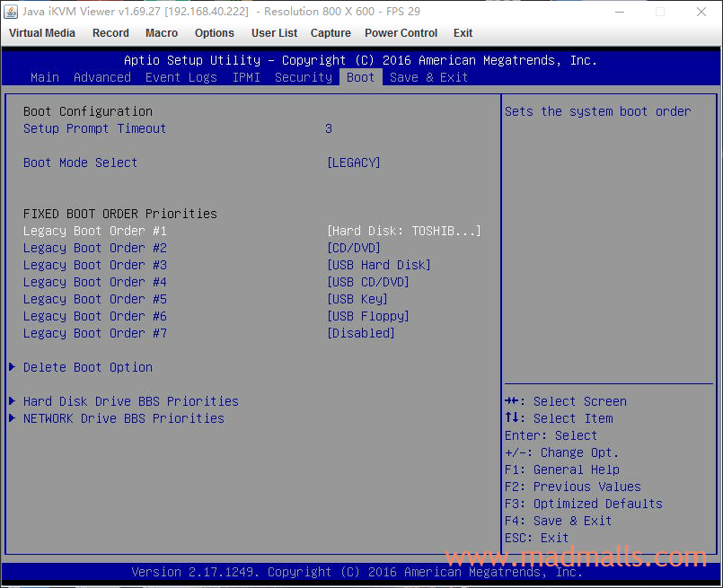The height and width of the screenshot is (588, 723).
Task: Expand NETWORK Drive BBS Priorities
Action: 124,418
